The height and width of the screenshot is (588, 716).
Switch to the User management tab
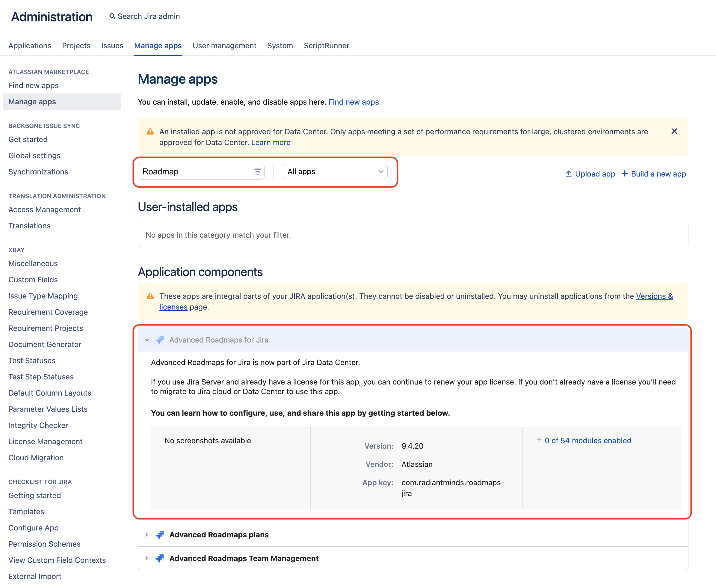click(224, 46)
